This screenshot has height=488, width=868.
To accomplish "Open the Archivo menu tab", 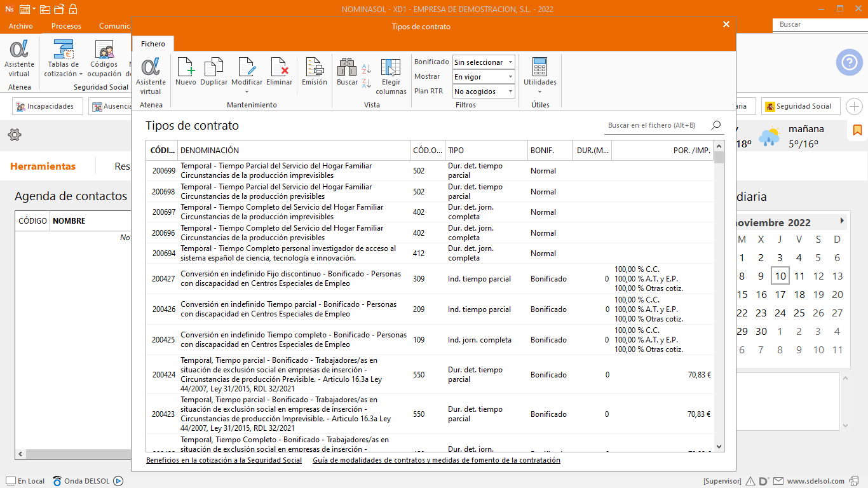I will tap(21, 26).
